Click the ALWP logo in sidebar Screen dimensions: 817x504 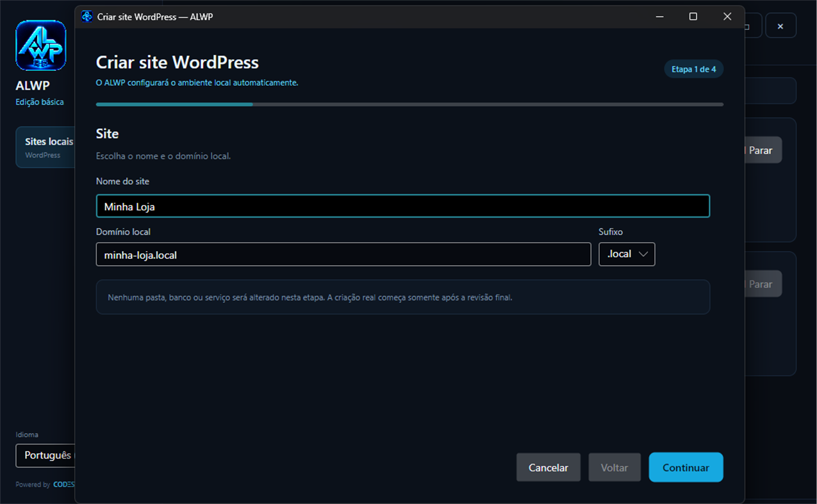coord(41,45)
